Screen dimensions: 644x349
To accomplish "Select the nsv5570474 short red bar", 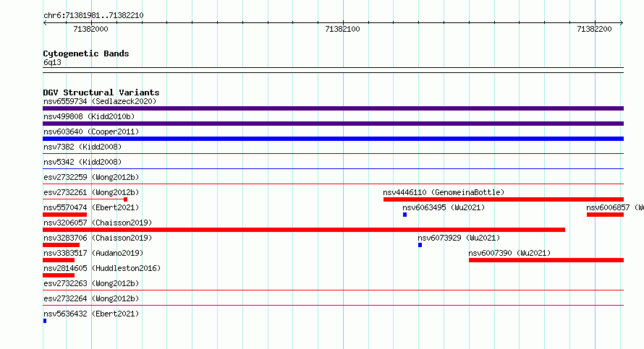I will (65, 215).
